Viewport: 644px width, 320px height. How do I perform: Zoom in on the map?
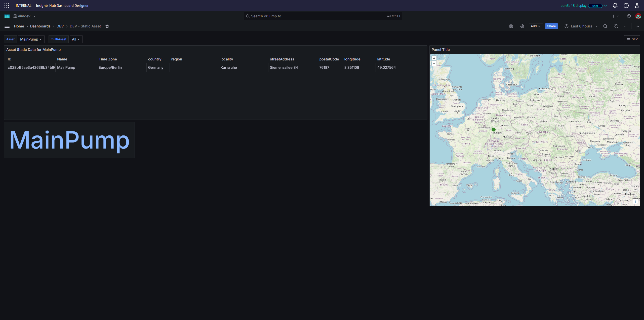point(434,58)
